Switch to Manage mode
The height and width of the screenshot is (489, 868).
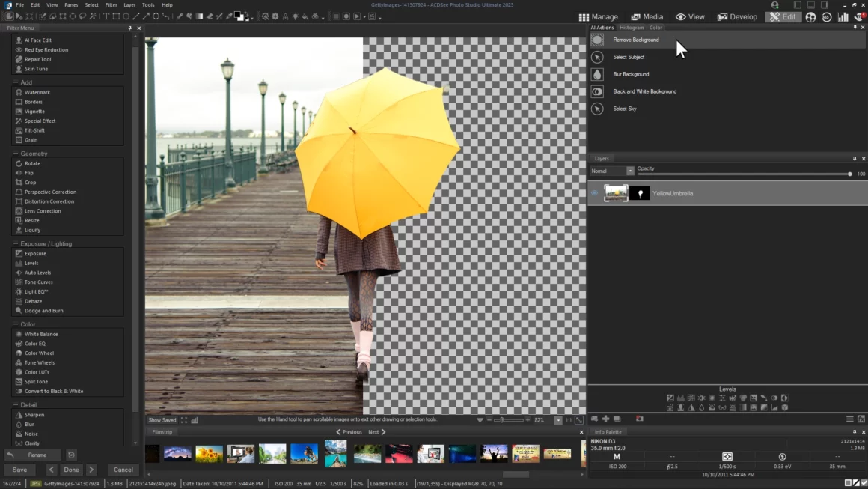click(x=599, y=17)
